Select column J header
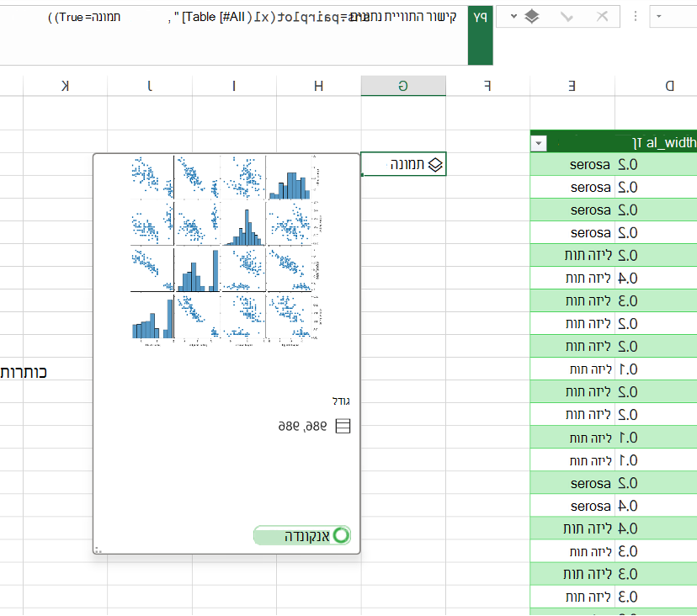The width and height of the screenshot is (697, 616). coord(150,86)
